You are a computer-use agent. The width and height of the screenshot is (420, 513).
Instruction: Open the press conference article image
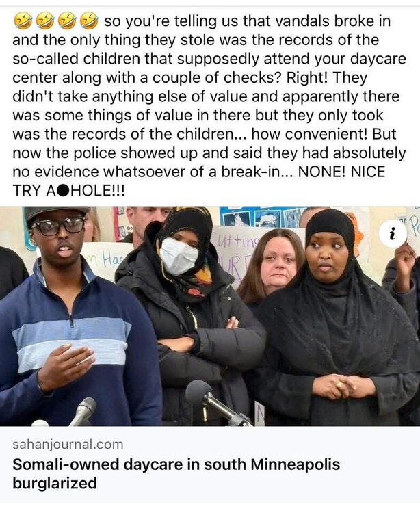click(210, 316)
